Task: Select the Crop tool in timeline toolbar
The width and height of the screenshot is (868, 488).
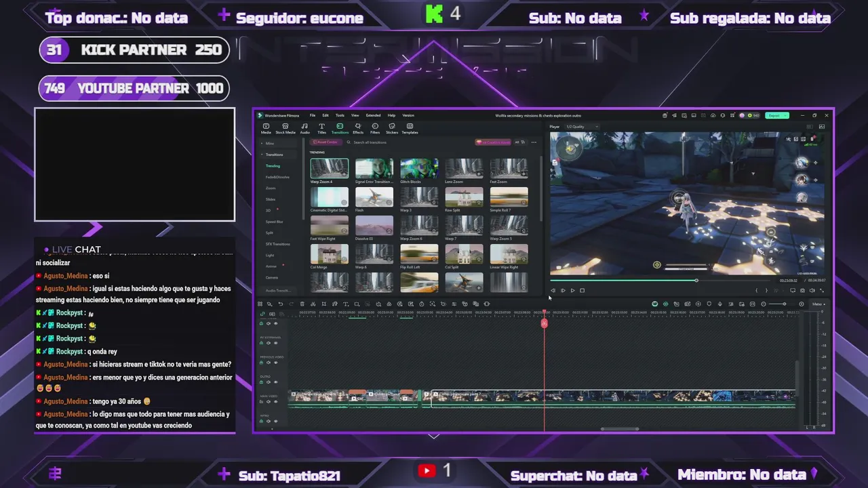Action: (323, 304)
